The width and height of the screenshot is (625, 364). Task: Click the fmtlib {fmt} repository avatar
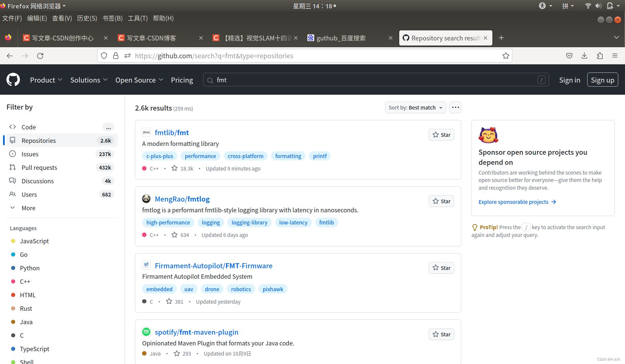point(146,132)
